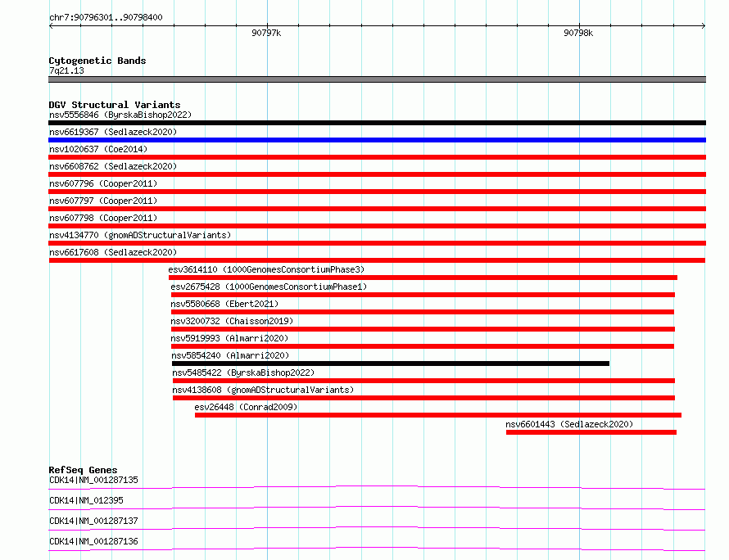Click the red bar under nsv5919993
Image resolution: width=729 pixels, height=560 pixels.
(x=423, y=346)
